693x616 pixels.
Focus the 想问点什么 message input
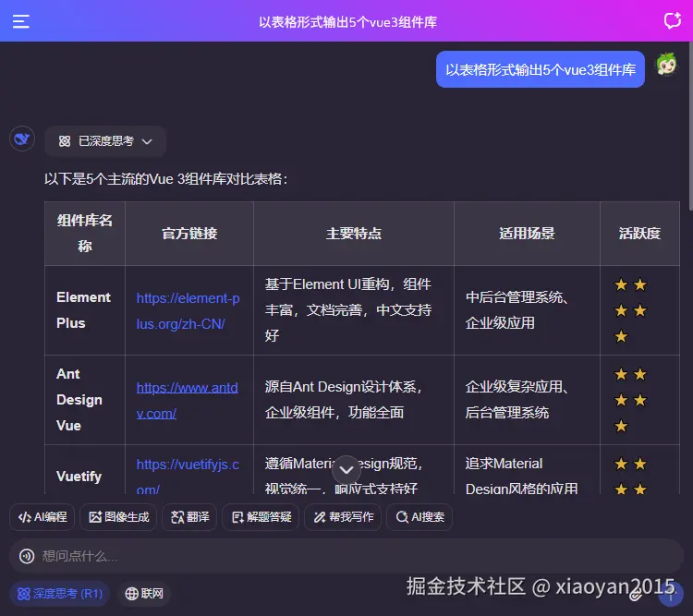point(346,556)
